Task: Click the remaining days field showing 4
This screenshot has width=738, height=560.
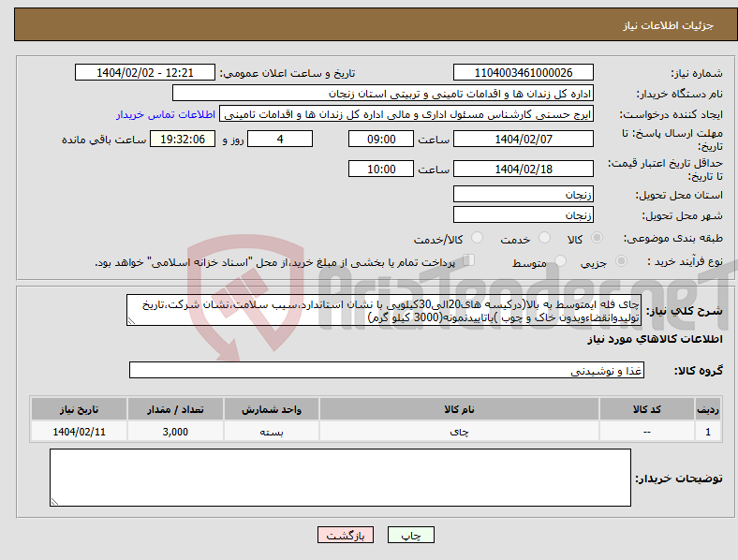Action: [x=280, y=139]
